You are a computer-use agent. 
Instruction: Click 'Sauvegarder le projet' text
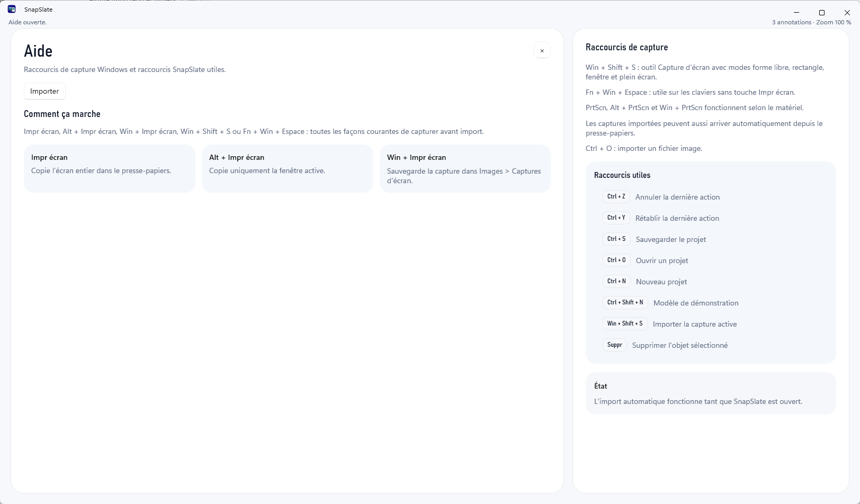click(670, 239)
